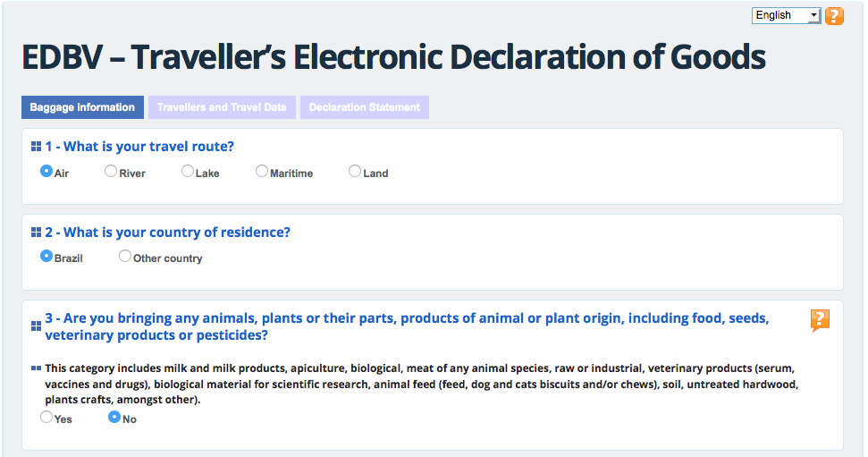The height and width of the screenshot is (457, 868).
Task: Open the English language dropdown
Action: (787, 15)
